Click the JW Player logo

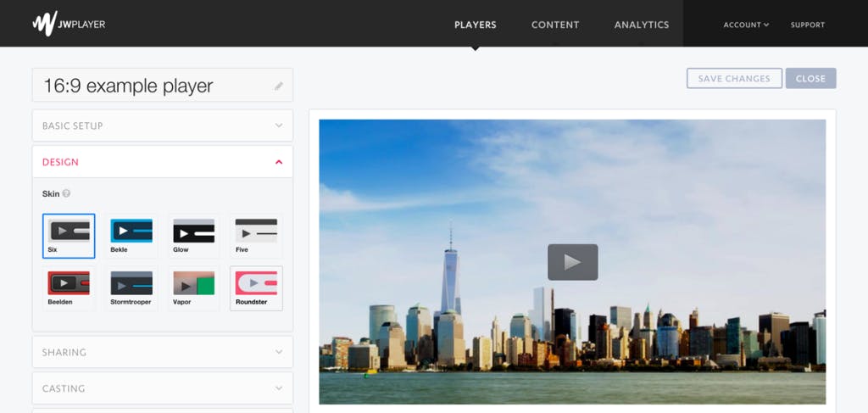point(69,24)
